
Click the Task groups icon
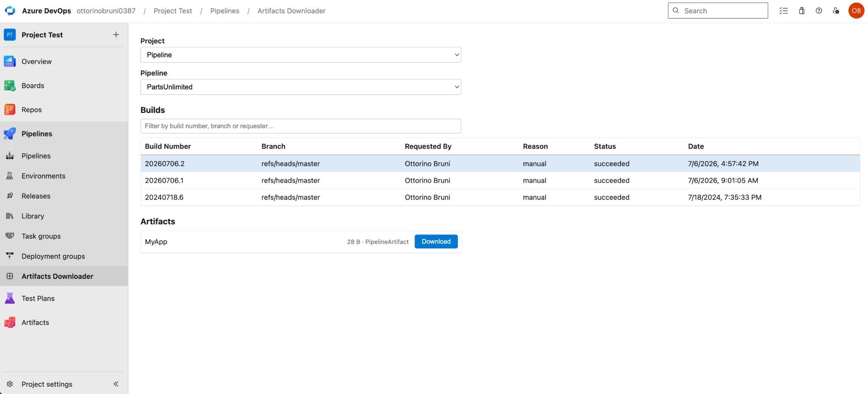pyautogui.click(x=10, y=236)
